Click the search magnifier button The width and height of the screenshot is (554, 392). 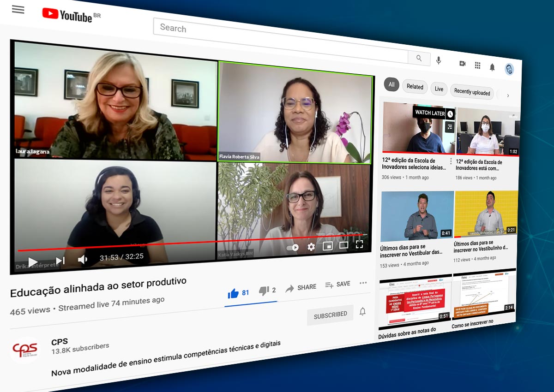419,58
